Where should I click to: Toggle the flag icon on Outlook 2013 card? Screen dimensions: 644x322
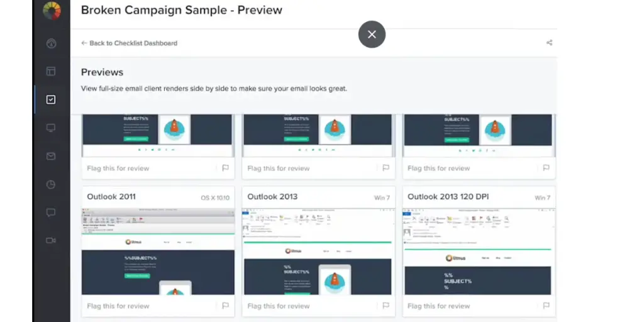[x=386, y=306]
